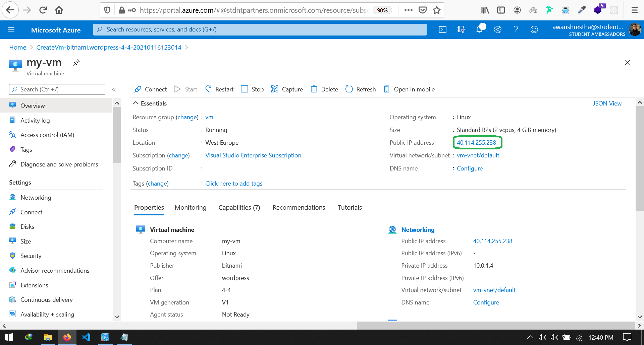Open the portal hamburger menu
The image size is (644, 345).
click(x=11, y=29)
